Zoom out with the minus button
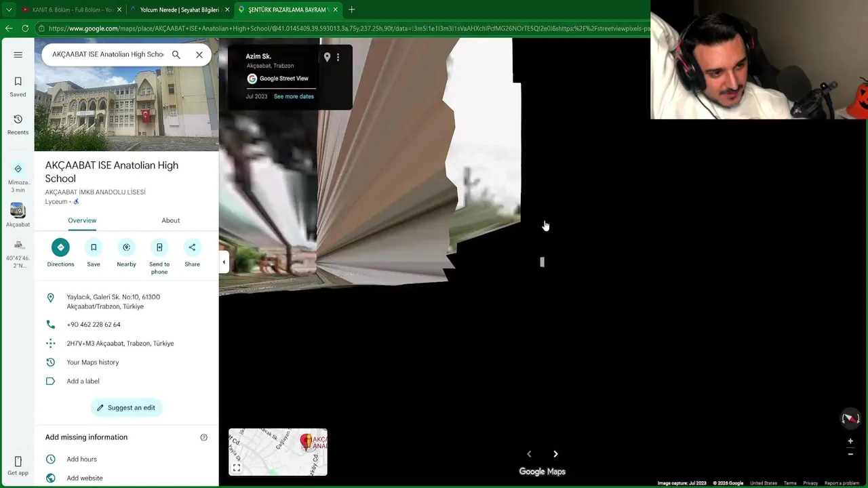This screenshot has height=488, width=868. pyautogui.click(x=850, y=454)
